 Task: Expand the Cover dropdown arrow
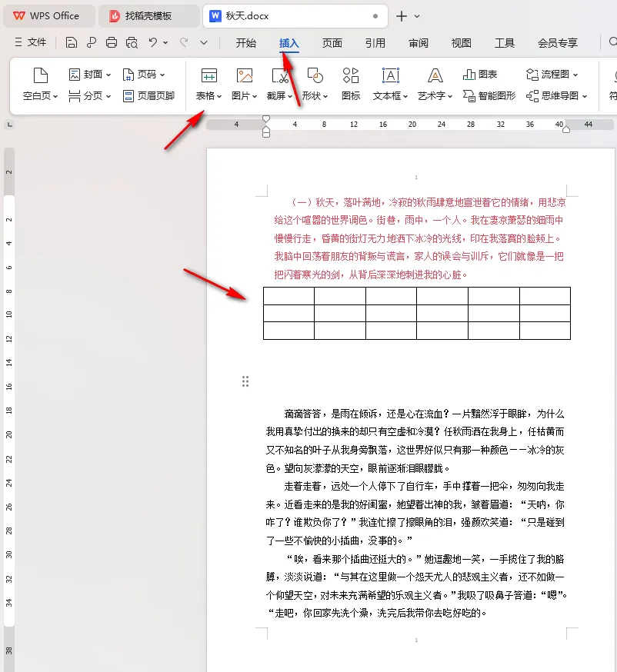click(108, 75)
